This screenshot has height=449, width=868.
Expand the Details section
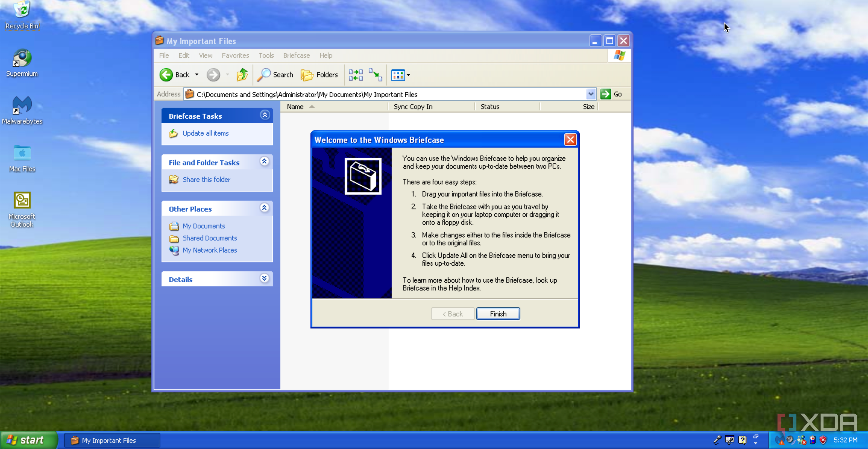tap(265, 278)
